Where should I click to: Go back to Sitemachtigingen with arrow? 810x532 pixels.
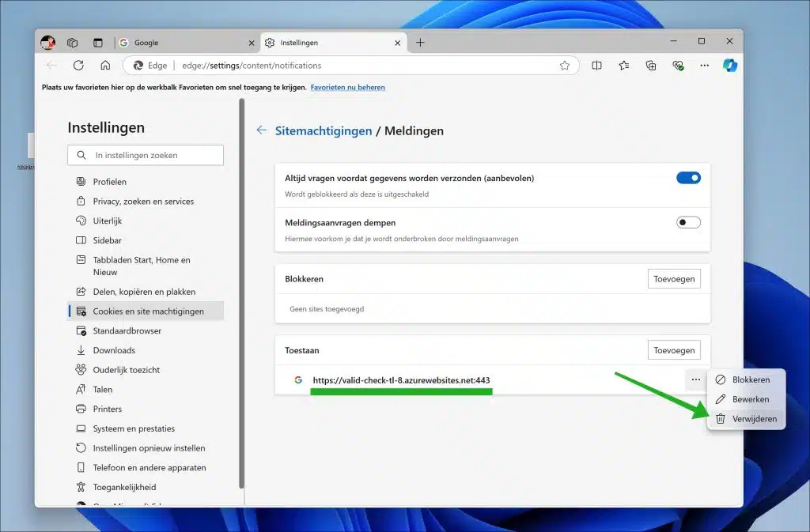pyautogui.click(x=262, y=130)
